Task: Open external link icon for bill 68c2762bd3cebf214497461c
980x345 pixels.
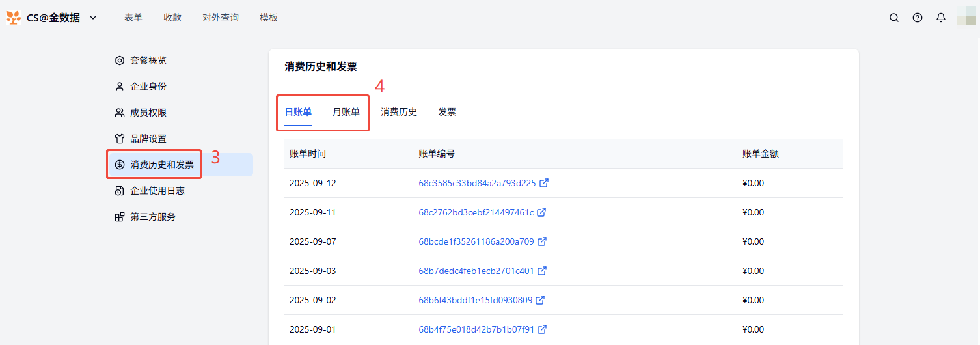Action: pos(541,212)
